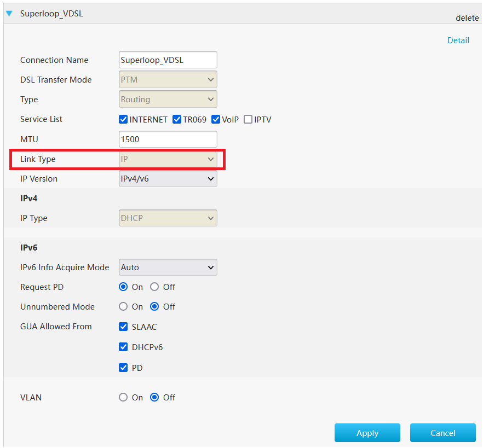Uncheck DHCPv6 under GUA Allowed From
The image size is (483, 448).
123,347
